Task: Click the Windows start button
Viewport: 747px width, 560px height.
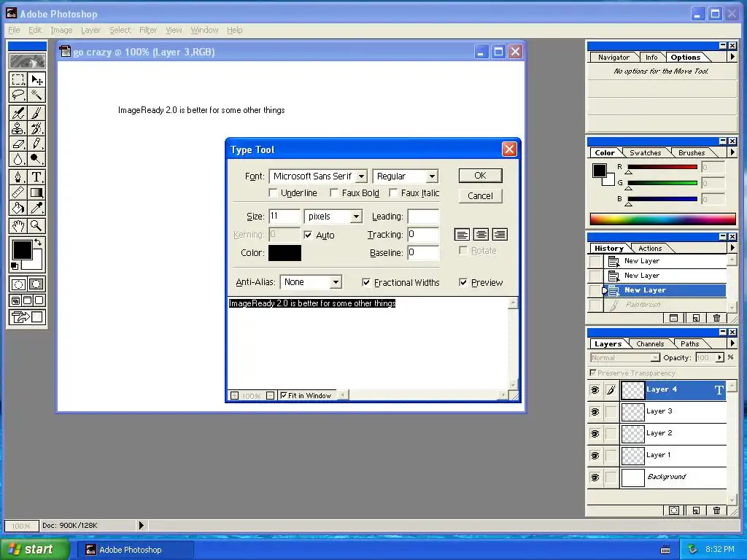Action: pyautogui.click(x=35, y=549)
